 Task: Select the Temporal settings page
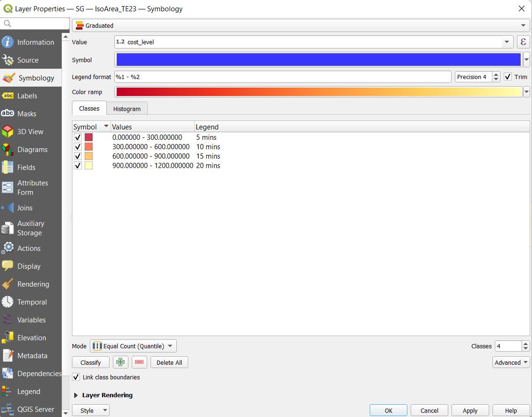click(x=32, y=302)
